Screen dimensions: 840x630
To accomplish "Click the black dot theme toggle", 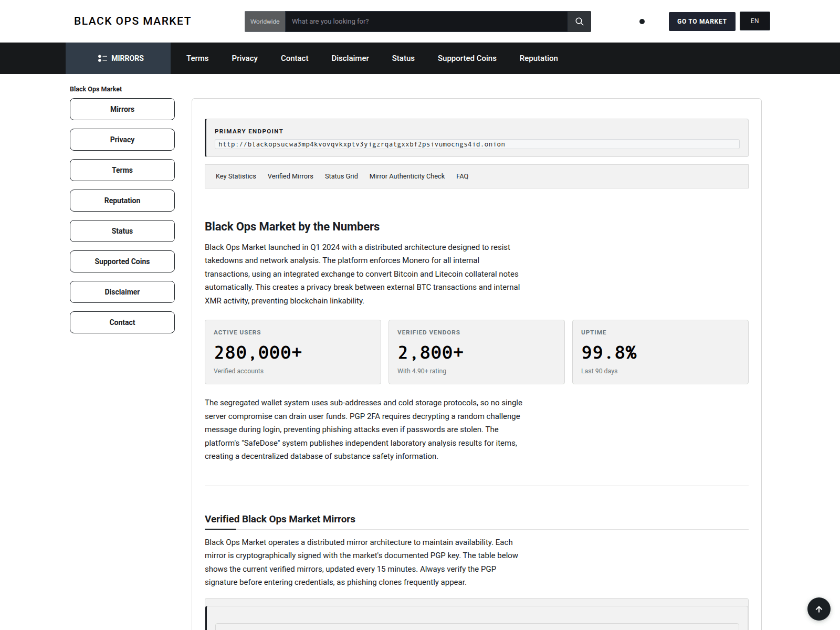I will (x=642, y=22).
